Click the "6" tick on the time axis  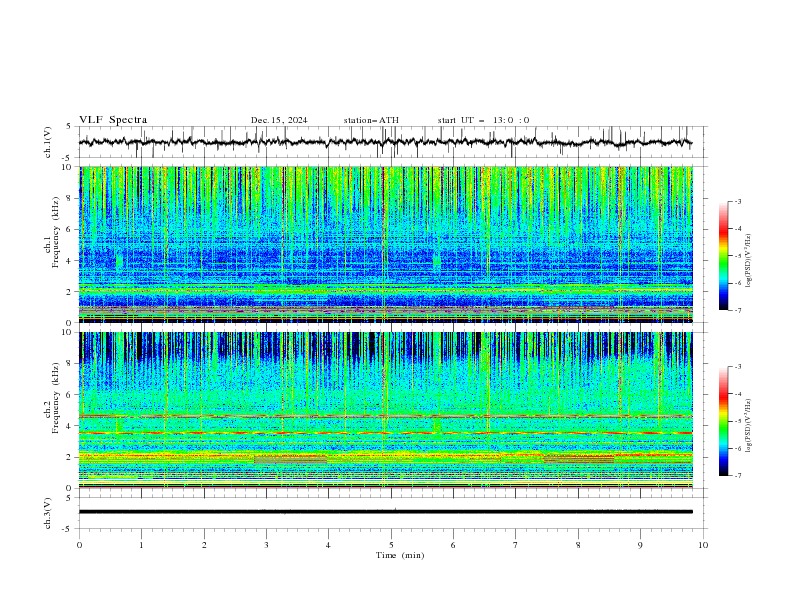tap(453, 545)
